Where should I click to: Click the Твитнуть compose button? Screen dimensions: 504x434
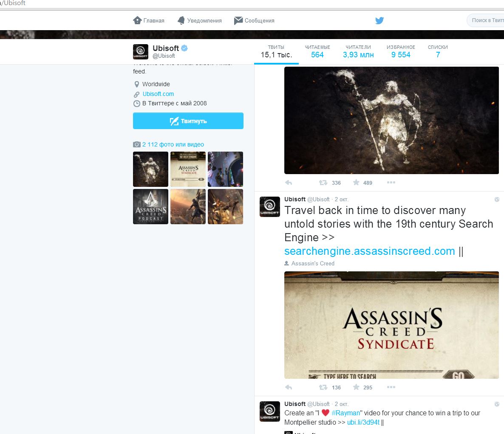(x=188, y=121)
